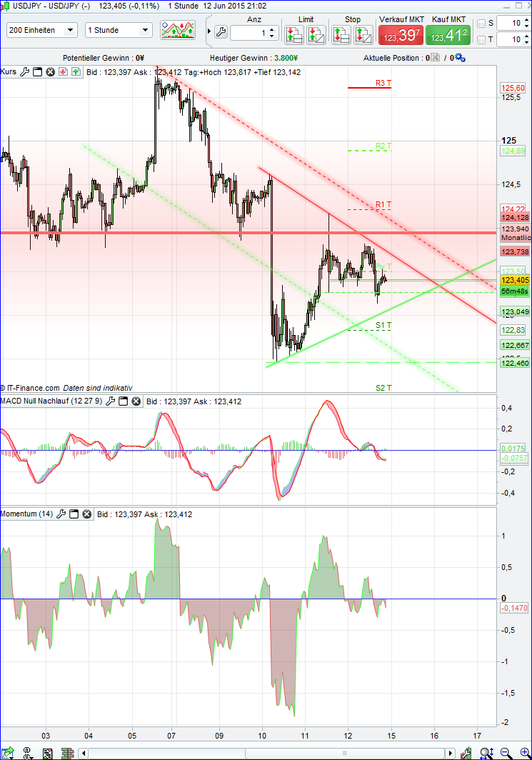The height and width of the screenshot is (760, 532).
Task: Click the IT-Finance.com attribution text
Action: click(29, 388)
